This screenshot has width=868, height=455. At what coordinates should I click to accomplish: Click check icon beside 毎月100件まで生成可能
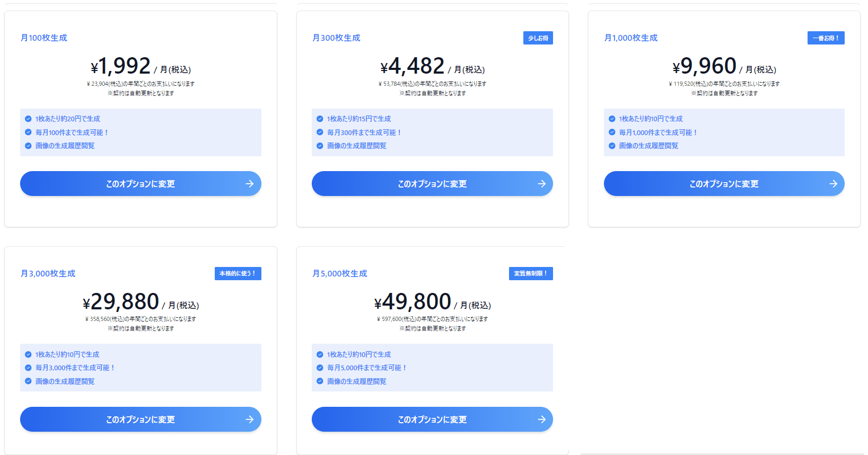tap(28, 132)
